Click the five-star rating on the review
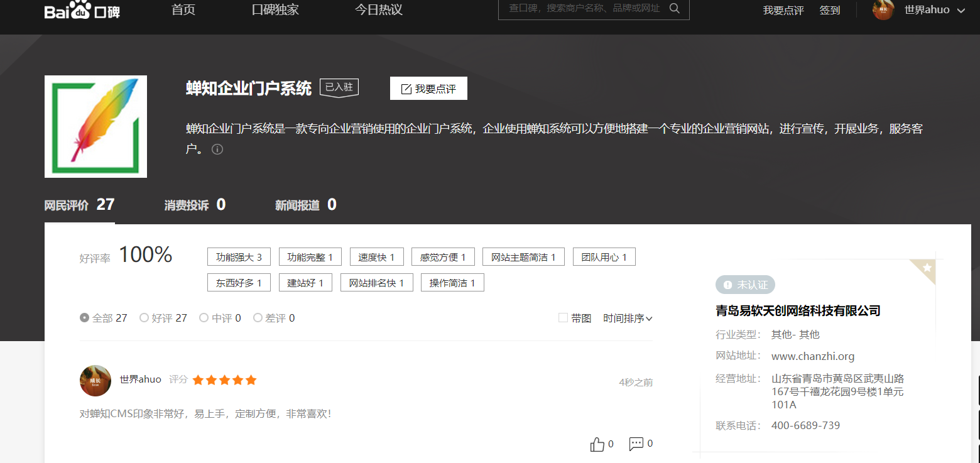This screenshot has width=980, height=463. coord(224,380)
